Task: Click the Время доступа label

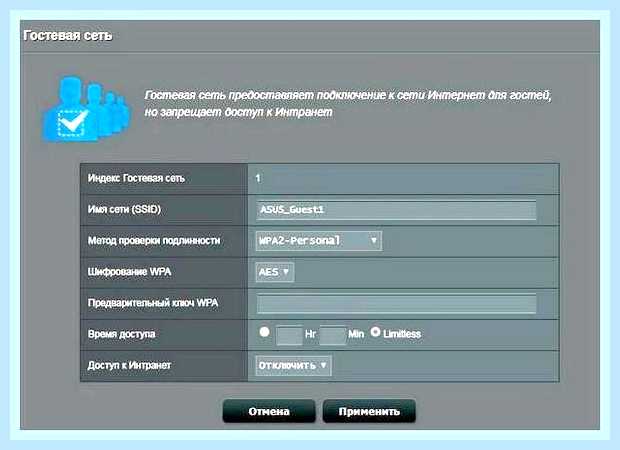Action: coord(121,334)
